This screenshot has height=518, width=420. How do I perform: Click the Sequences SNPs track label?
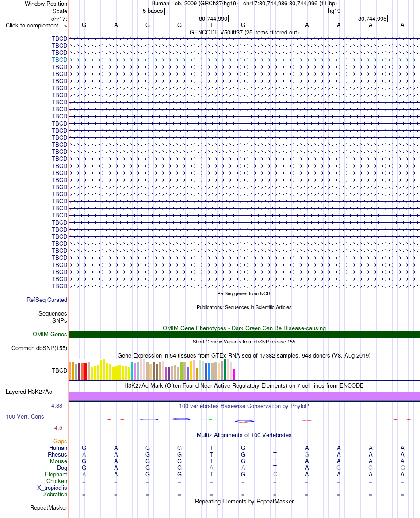pos(53,317)
